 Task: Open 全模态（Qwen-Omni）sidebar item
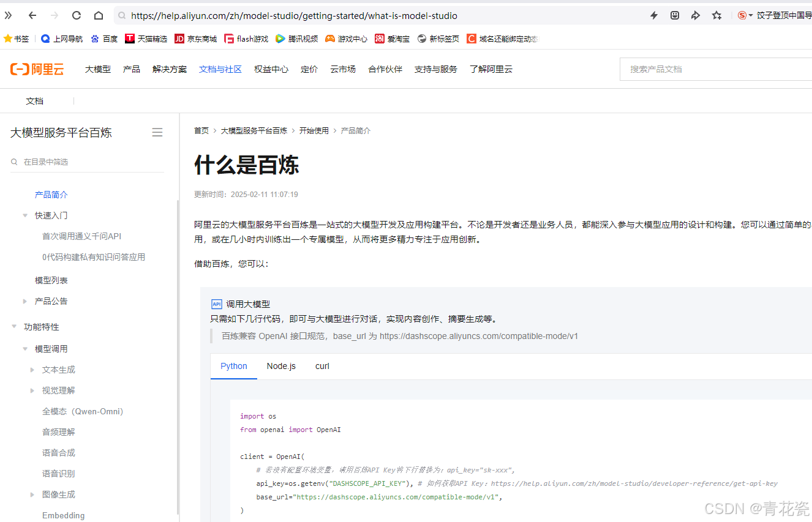coord(83,411)
